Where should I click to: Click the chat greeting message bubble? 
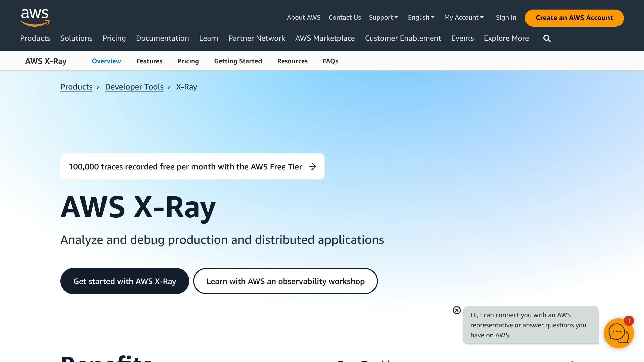click(x=531, y=325)
